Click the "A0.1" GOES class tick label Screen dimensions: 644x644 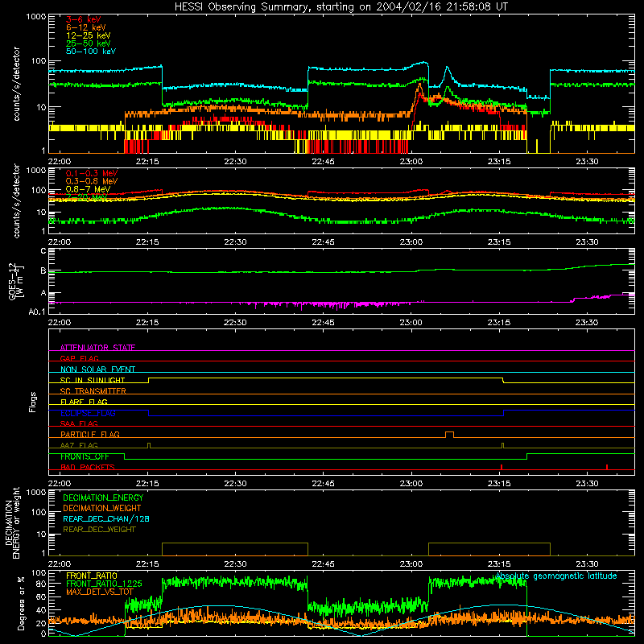coord(37,312)
